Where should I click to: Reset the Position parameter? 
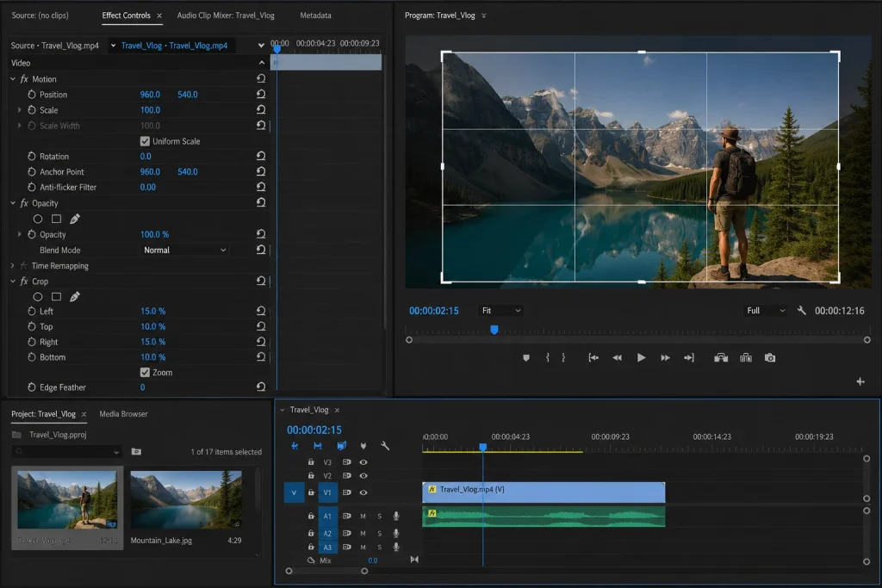pyautogui.click(x=261, y=95)
